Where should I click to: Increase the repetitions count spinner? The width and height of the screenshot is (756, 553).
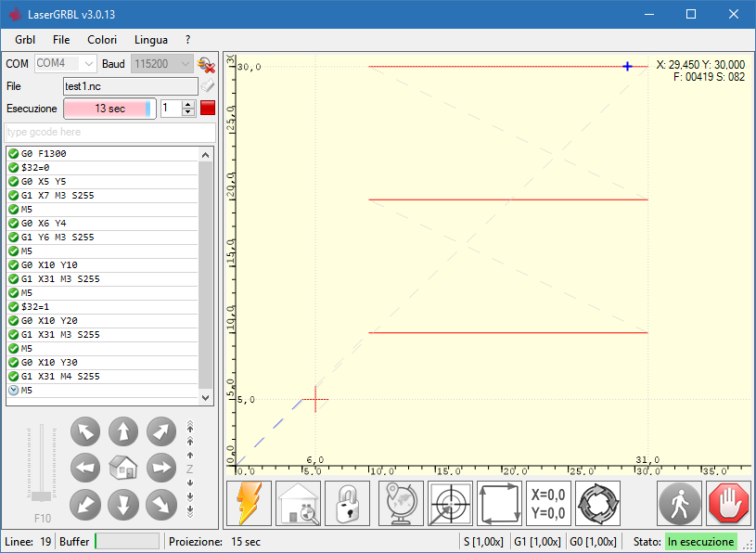pyautogui.click(x=187, y=104)
